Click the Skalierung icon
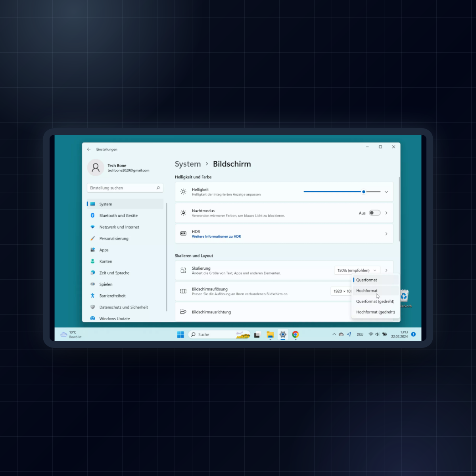This screenshot has height=476, width=476. pyautogui.click(x=183, y=271)
